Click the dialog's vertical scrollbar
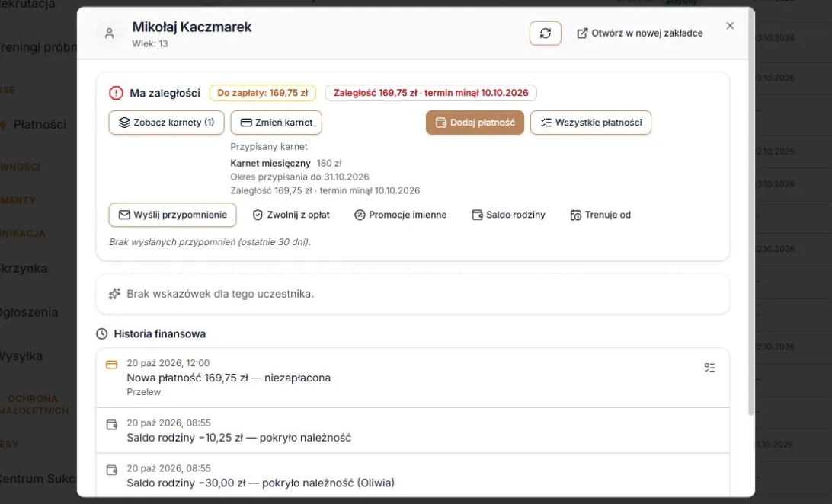832x504 pixels. tap(750, 212)
